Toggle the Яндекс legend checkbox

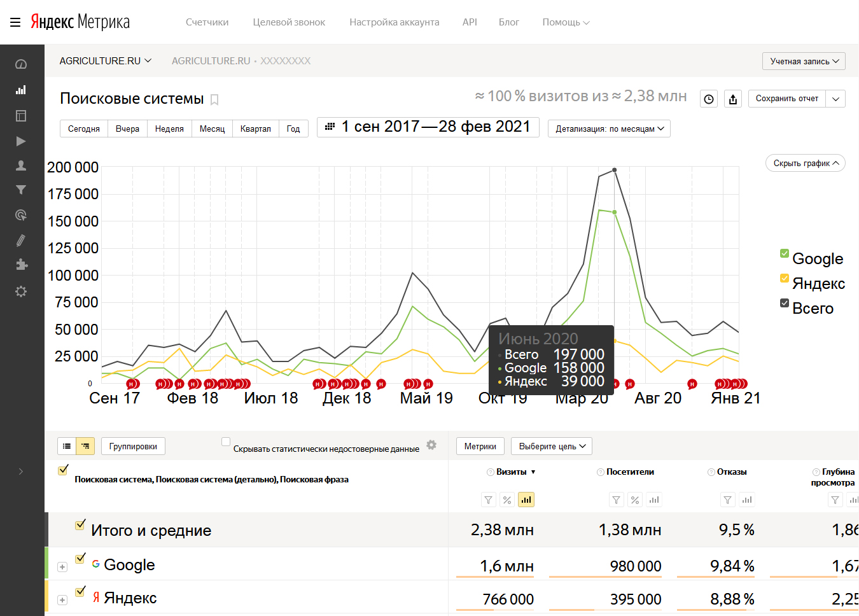pos(785,278)
